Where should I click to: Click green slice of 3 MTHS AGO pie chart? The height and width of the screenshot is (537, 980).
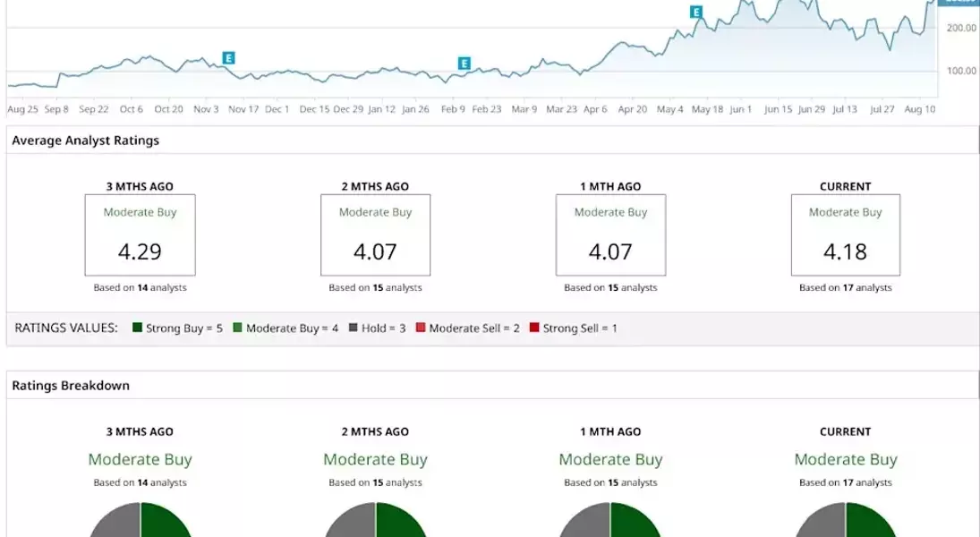point(164,522)
